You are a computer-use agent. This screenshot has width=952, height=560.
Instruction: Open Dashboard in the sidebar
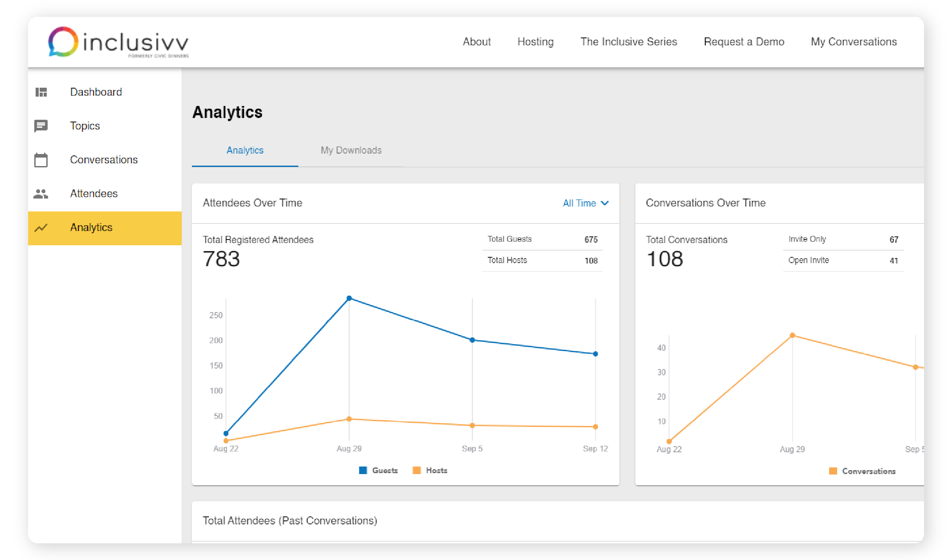(x=105, y=92)
